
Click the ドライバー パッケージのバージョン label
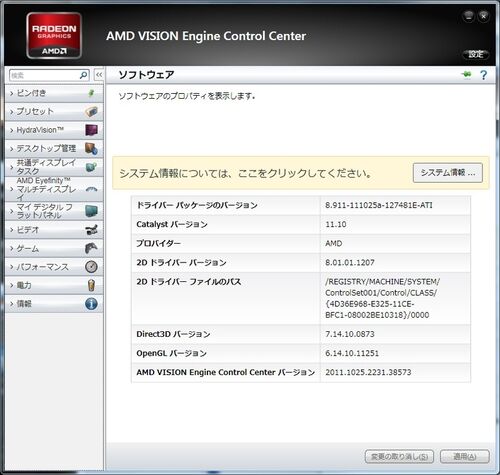(197, 205)
